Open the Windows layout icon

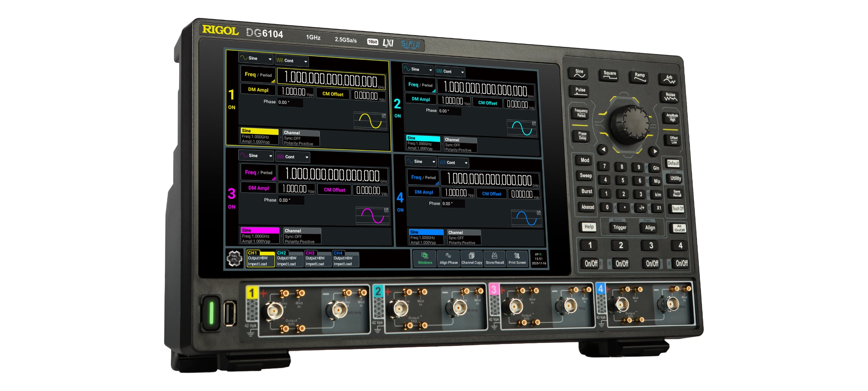pyautogui.click(x=425, y=258)
